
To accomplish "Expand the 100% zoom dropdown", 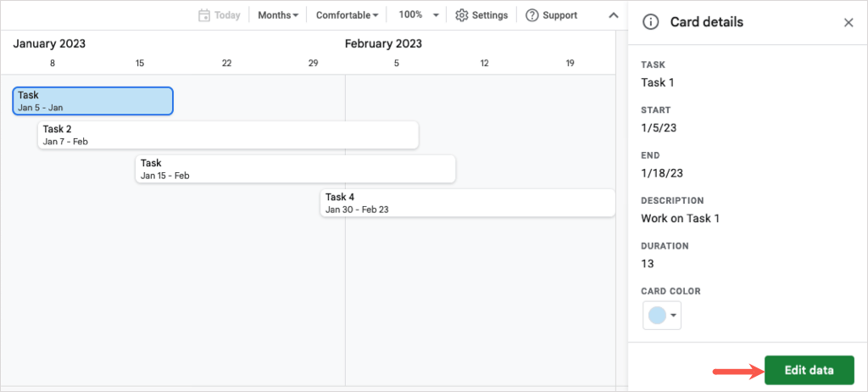I will 435,15.
